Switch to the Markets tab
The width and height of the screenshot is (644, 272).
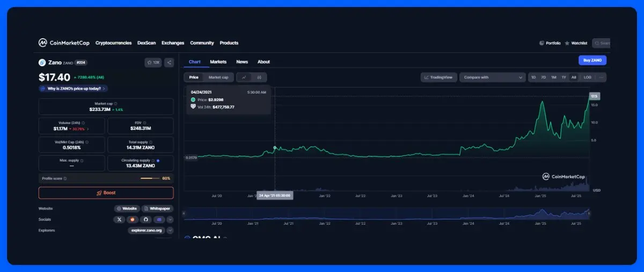click(x=218, y=62)
